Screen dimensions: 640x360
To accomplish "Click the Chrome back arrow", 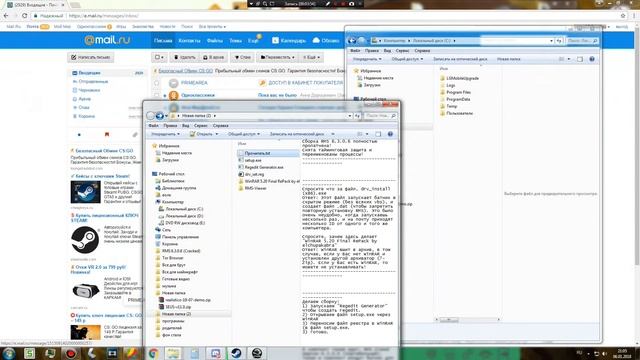I will pyautogui.click(x=6, y=16).
